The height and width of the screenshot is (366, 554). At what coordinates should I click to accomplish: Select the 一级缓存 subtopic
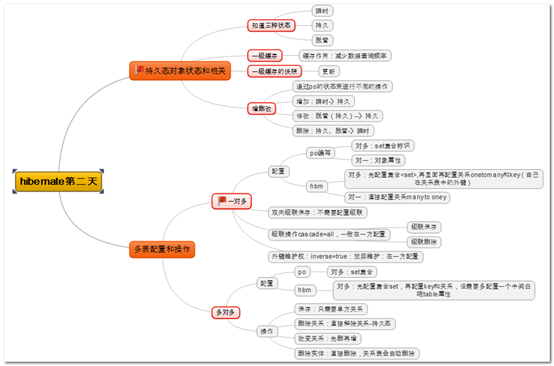click(x=265, y=55)
